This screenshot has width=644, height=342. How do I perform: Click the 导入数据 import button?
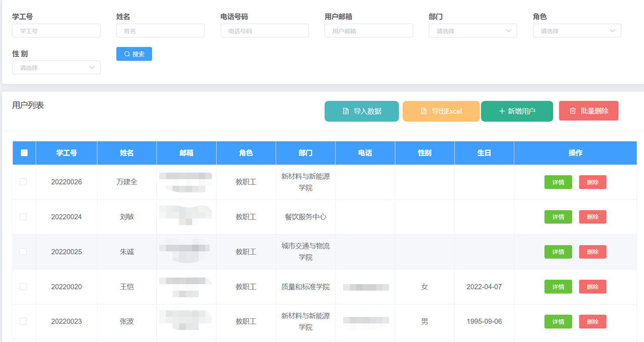[361, 111]
